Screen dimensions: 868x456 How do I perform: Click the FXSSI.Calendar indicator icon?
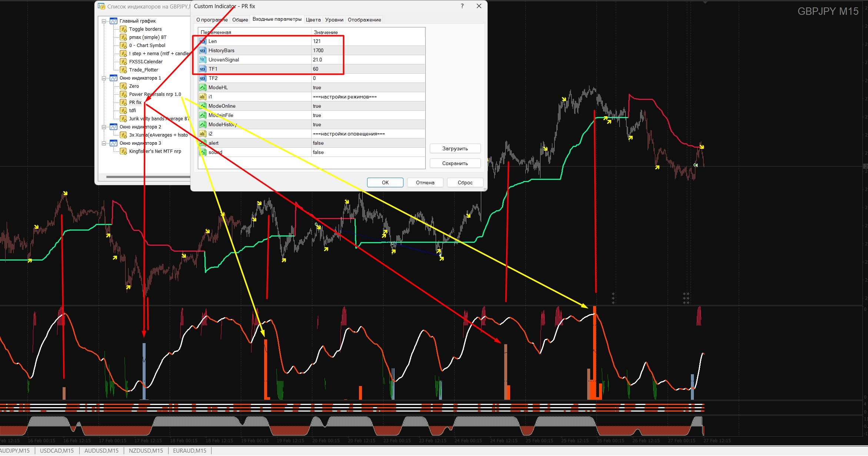[x=123, y=62]
